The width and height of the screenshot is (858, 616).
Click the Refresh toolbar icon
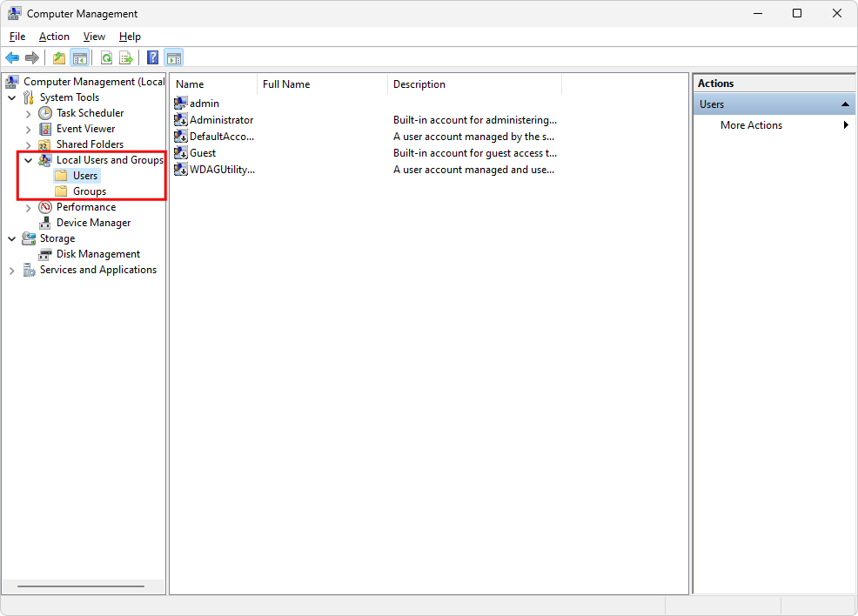coord(107,57)
